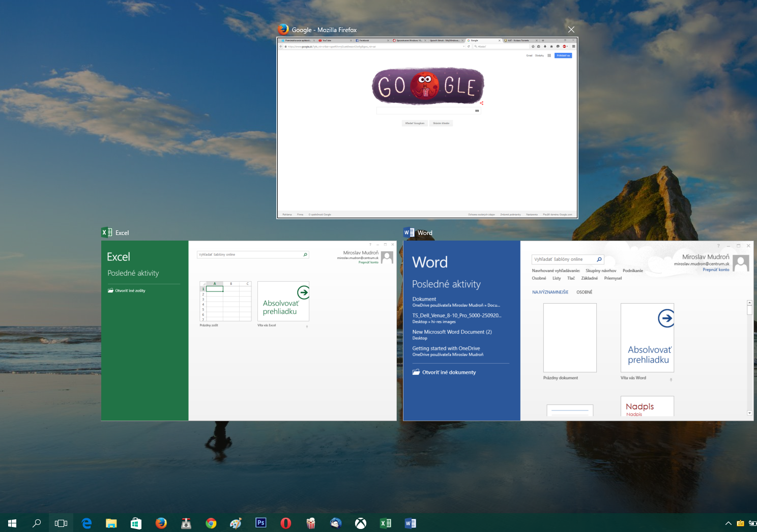The height and width of the screenshot is (532, 757).
Task: Click the Excel title label in Task View
Action: coord(122,232)
